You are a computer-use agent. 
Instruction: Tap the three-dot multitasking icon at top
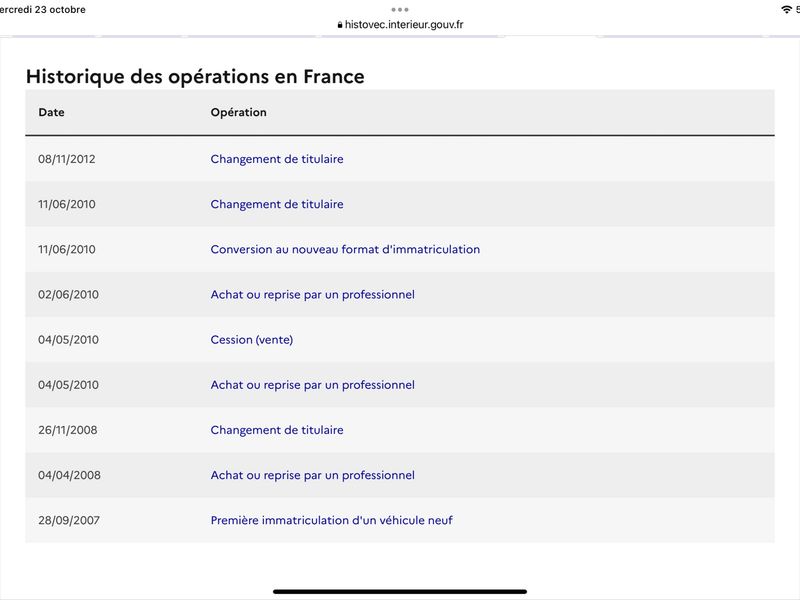[x=399, y=10]
